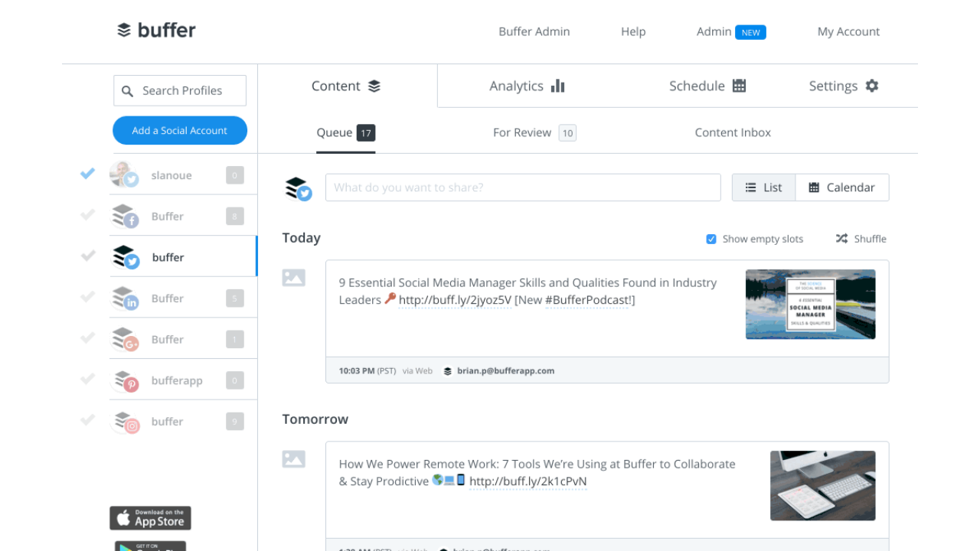
Task: Open the buff.ly/2jyoz5V link
Action: point(455,300)
